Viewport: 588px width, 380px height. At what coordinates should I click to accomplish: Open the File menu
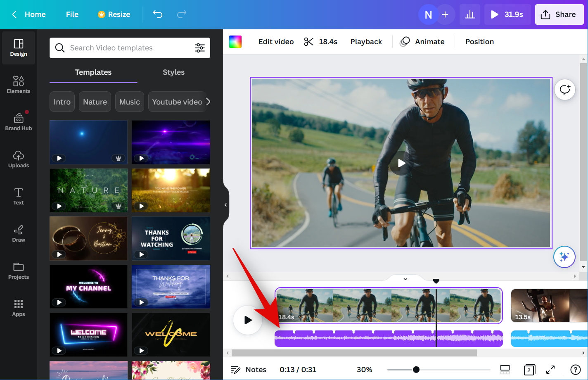click(72, 14)
